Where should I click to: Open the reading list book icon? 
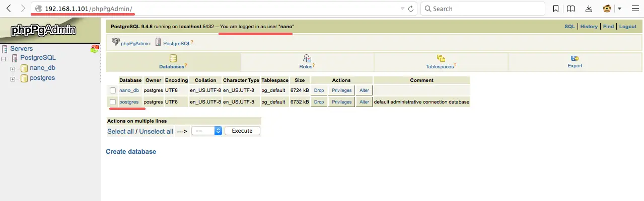coord(571,9)
